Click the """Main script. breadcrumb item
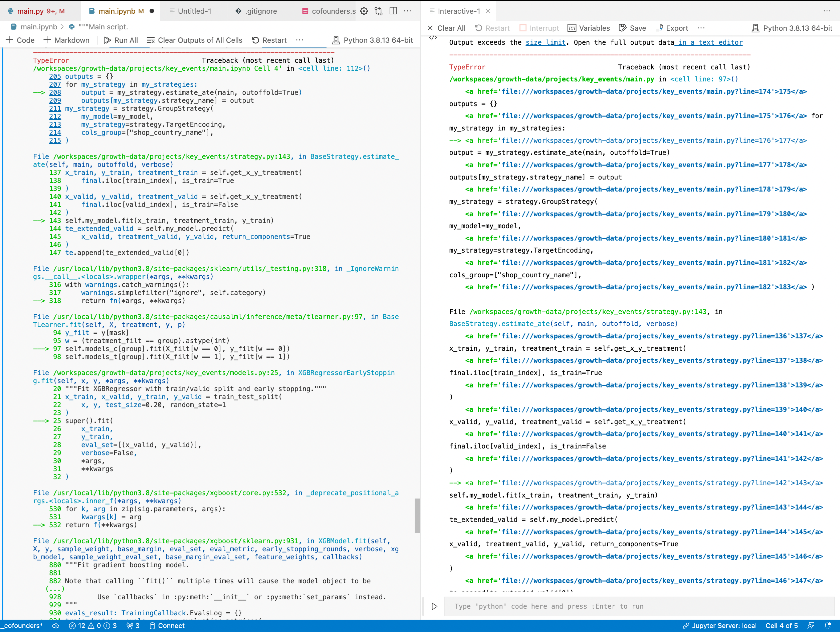 [x=98, y=27]
